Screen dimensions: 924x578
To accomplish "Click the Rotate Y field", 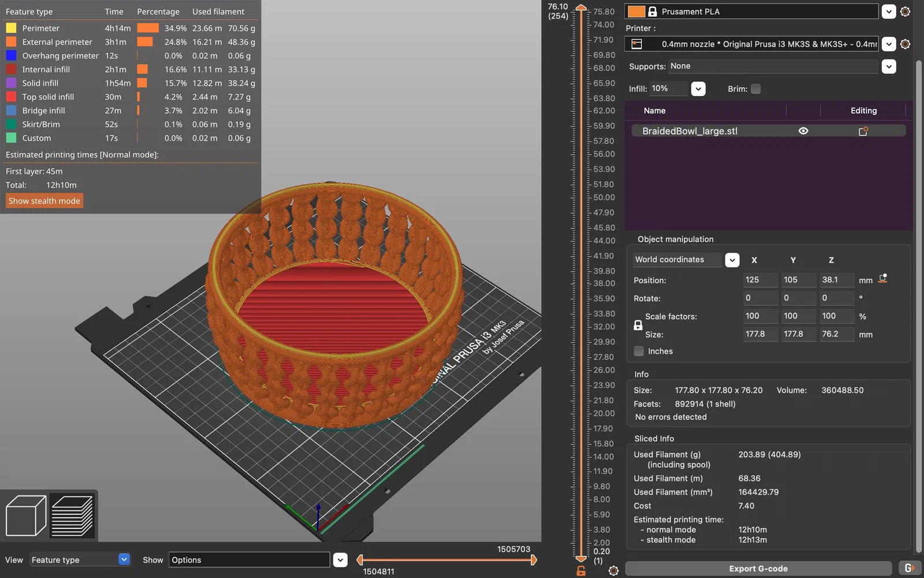I will pyautogui.click(x=799, y=298).
